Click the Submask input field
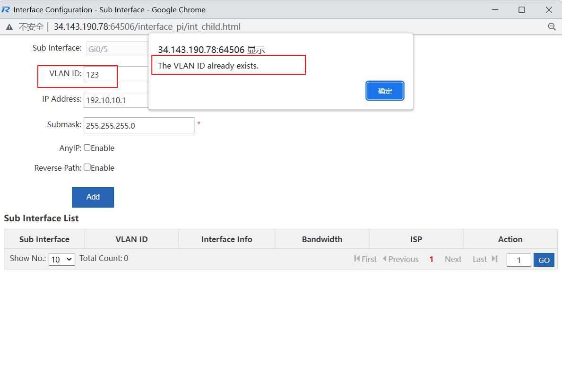The width and height of the screenshot is (562, 392). coord(138,125)
